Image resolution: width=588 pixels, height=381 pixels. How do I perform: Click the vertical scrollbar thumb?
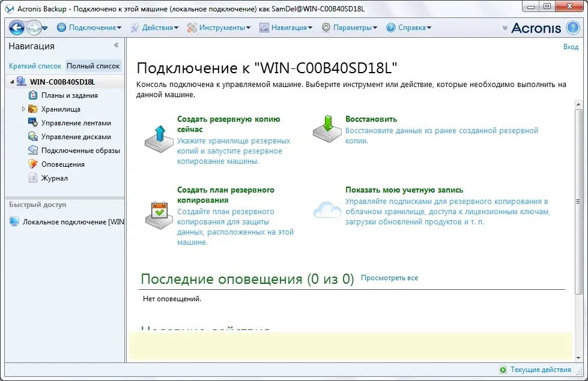pos(578,202)
